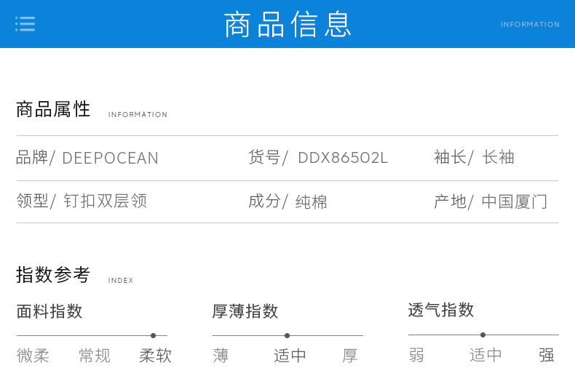Screen dimensions: 575x392
Task: Click the brand value DEEPOCEAN
Action: [110, 158]
